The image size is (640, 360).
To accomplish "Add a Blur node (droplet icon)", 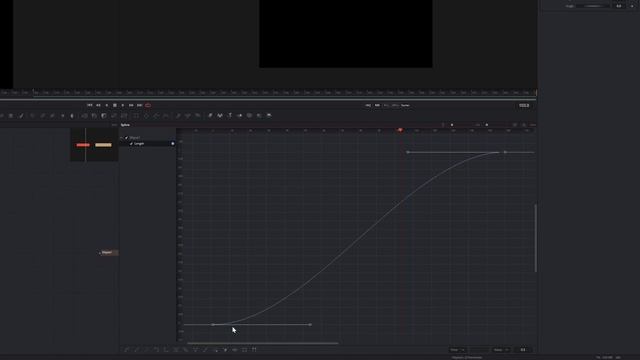I will pyautogui.click(x=72, y=116).
